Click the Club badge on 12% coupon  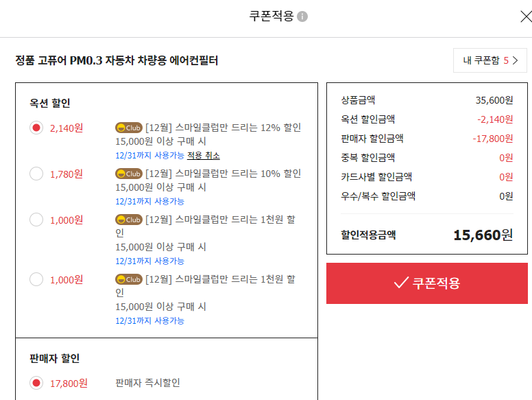(x=129, y=128)
